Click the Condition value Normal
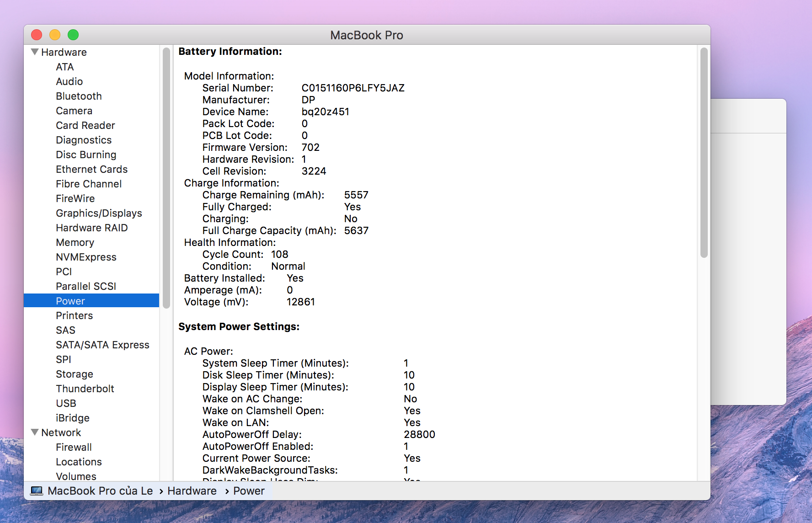This screenshot has width=812, height=523. tap(288, 266)
